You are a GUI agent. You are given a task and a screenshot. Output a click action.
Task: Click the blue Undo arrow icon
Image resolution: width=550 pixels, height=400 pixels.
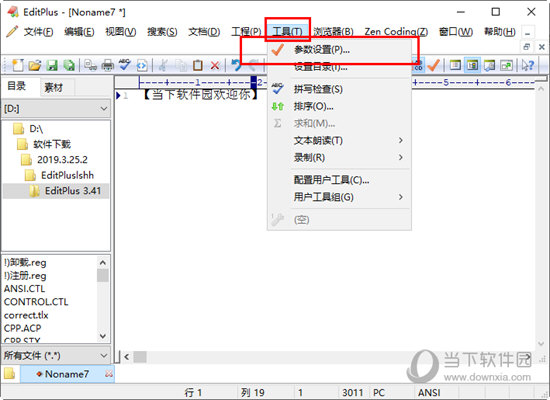click(236, 65)
